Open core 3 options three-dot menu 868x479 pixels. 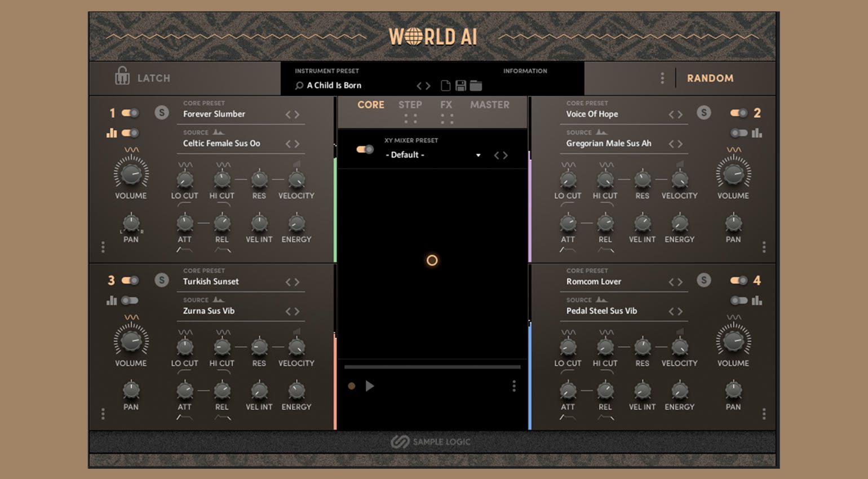(x=103, y=414)
